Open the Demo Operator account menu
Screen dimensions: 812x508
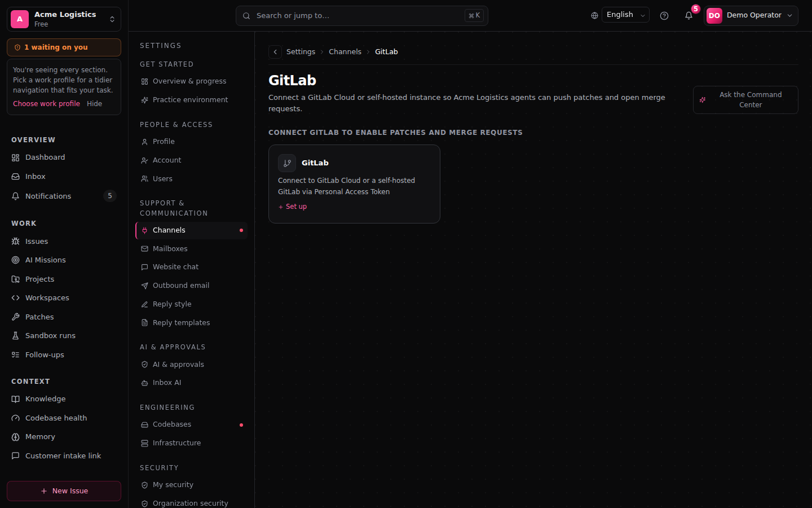pyautogui.click(x=751, y=16)
